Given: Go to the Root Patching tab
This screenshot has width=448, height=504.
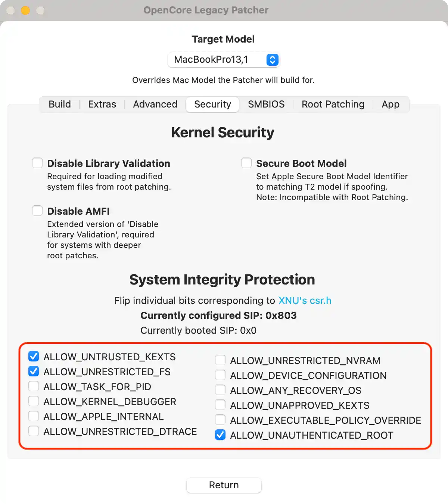Looking at the screenshot, I should (x=333, y=104).
